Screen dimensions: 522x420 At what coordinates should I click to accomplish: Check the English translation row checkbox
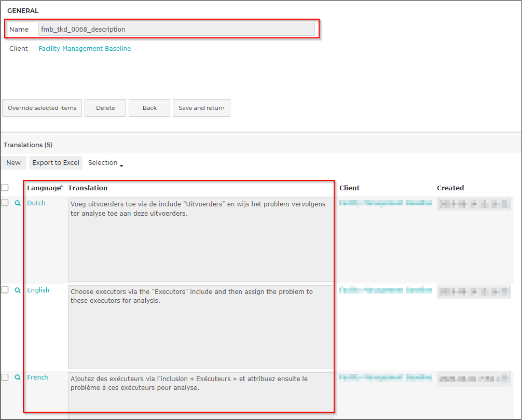[x=5, y=290]
